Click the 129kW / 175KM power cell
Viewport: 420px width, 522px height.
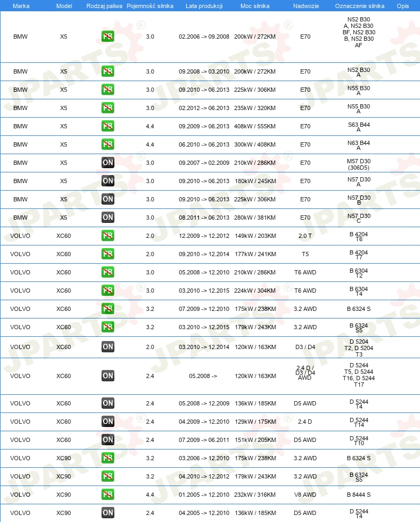point(256,422)
